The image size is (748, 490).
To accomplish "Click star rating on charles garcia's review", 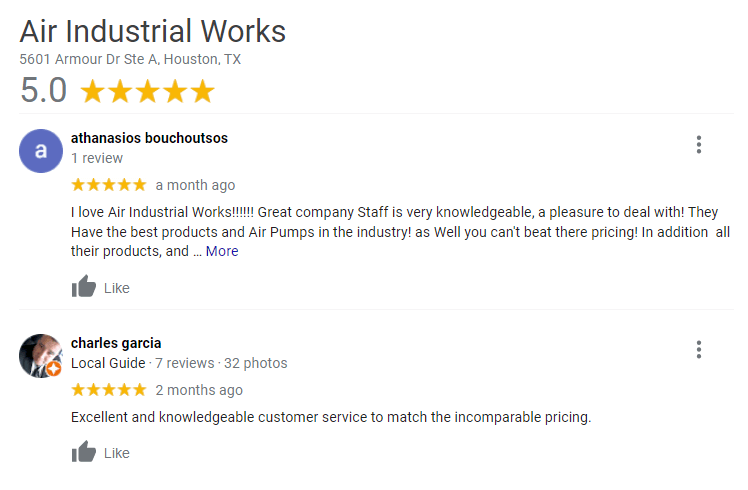I will tap(109, 390).
